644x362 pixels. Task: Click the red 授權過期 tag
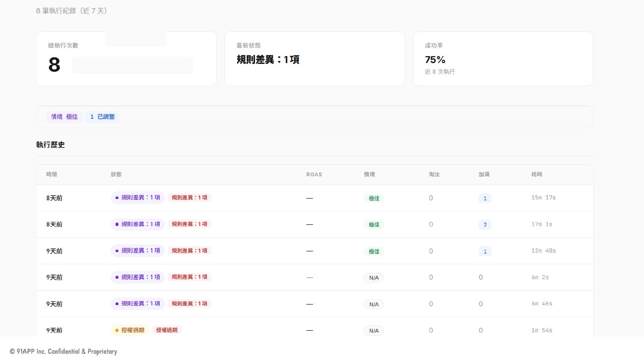tap(167, 330)
